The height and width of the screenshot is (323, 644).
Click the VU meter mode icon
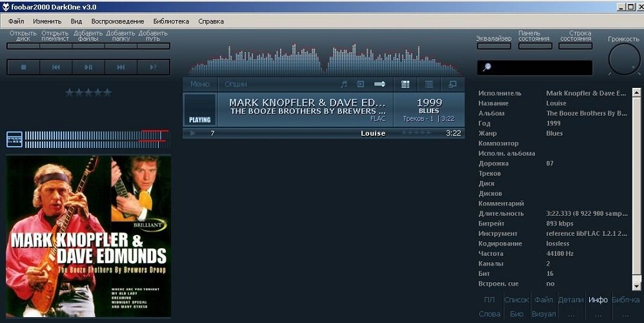point(14,140)
